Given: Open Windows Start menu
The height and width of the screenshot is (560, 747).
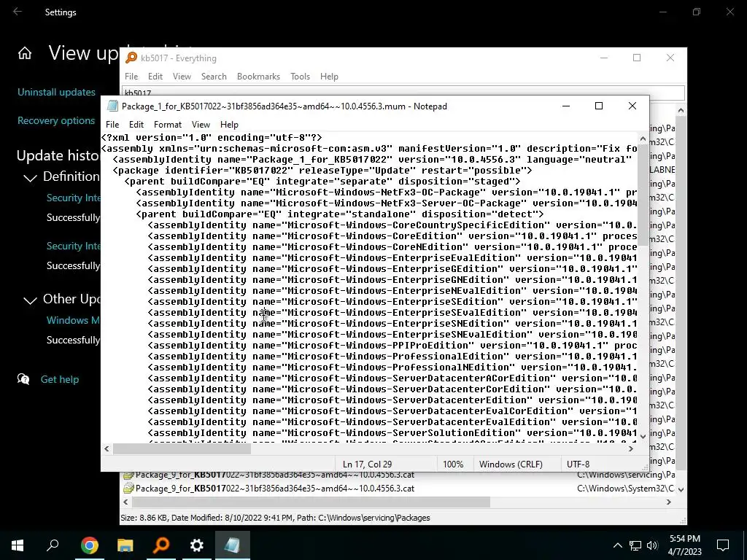Looking at the screenshot, I should pyautogui.click(x=18, y=545).
